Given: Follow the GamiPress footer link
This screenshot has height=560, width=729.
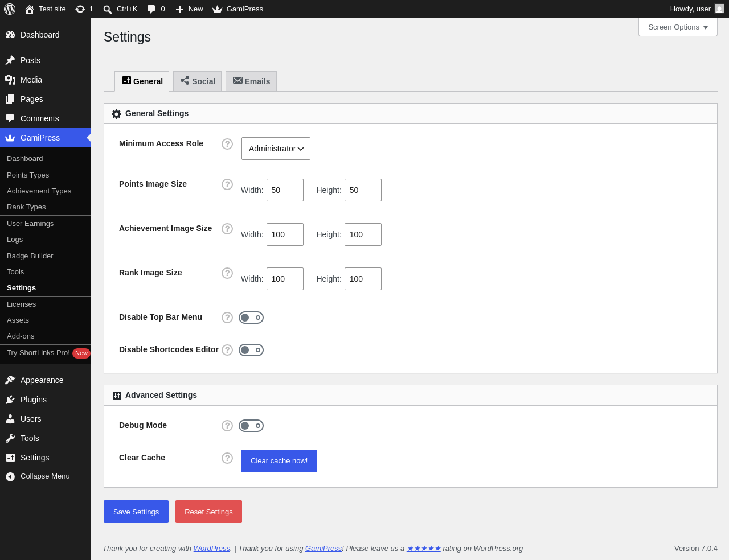Looking at the screenshot, I should pyautogui.click(x=323, y=549).
